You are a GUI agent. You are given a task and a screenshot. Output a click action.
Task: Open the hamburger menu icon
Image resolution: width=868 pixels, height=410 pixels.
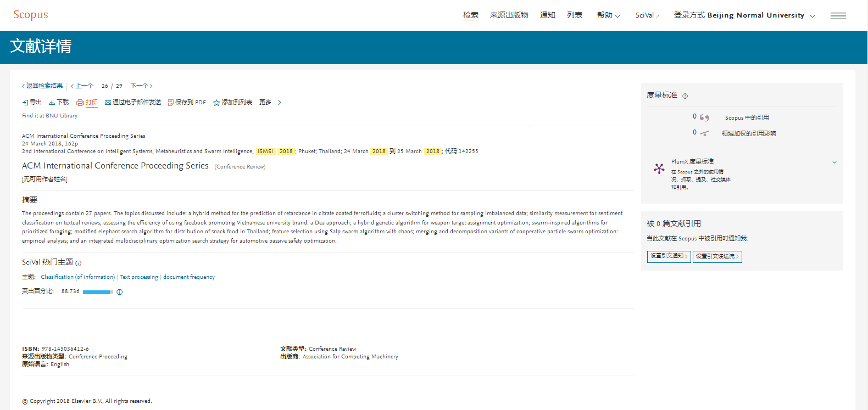[x=838, y=16]
